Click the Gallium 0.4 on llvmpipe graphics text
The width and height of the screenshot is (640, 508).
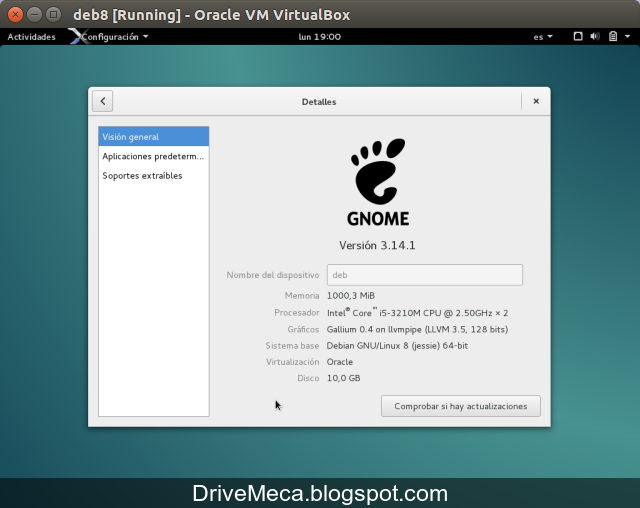[417, 329]
